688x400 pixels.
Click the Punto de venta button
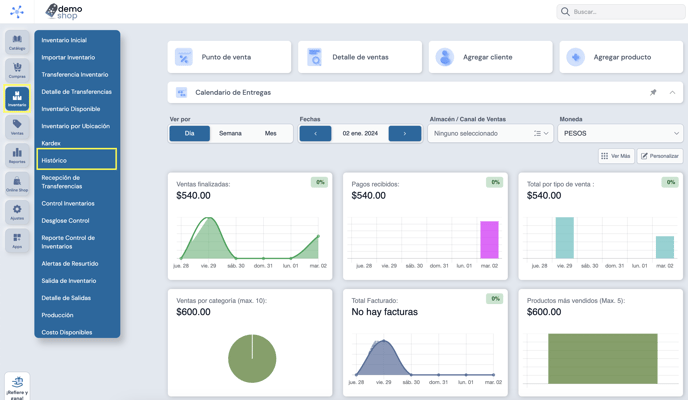point(229,57)
